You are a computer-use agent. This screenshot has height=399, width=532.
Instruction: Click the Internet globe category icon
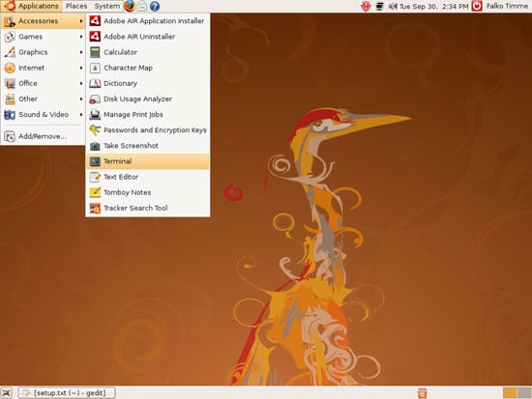[10, 68]
